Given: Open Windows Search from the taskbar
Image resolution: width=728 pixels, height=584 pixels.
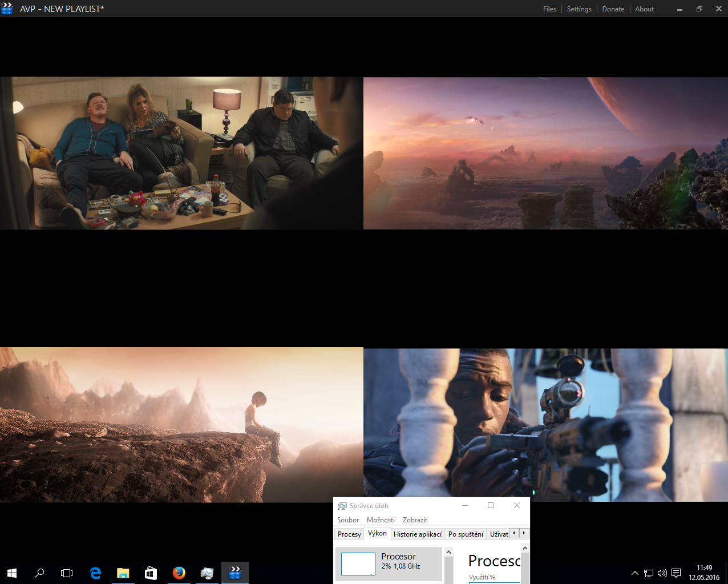Looking at the screenshot, I should click(x=39, y=573).
